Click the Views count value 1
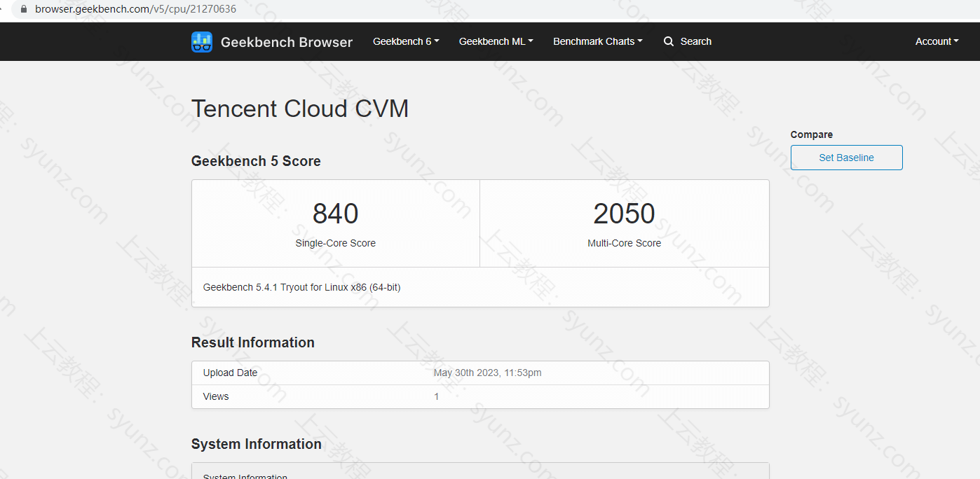This screenshot has height=479, width=980. coord(436,396)
